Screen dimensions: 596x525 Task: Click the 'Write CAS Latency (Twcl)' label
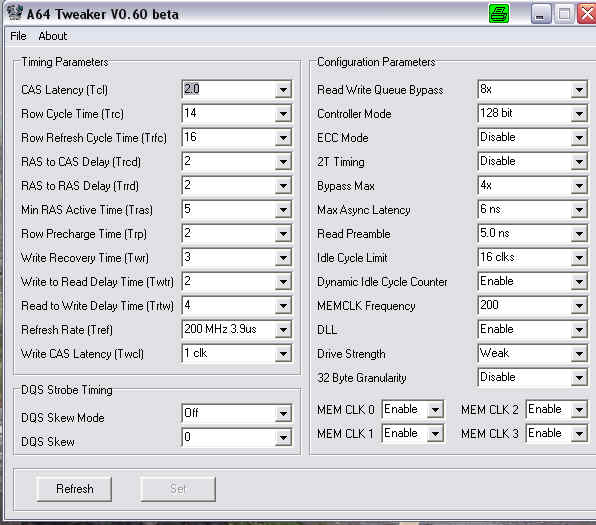(82, 354)
